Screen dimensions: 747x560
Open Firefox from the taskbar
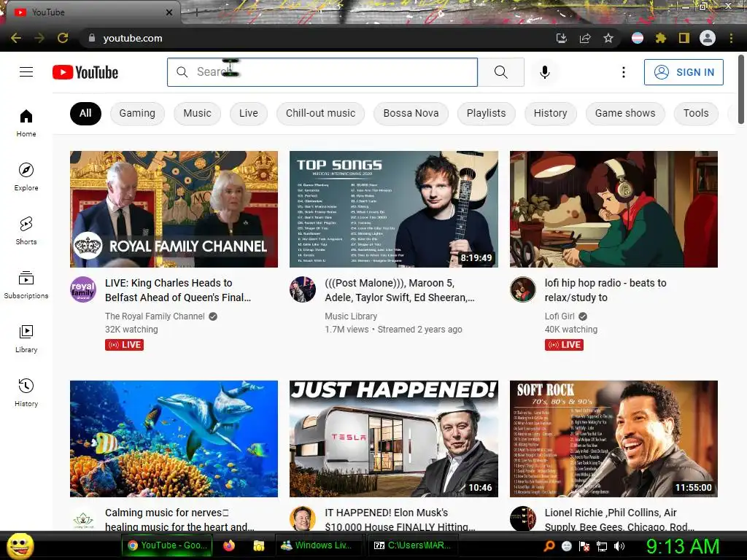(228, 545)
